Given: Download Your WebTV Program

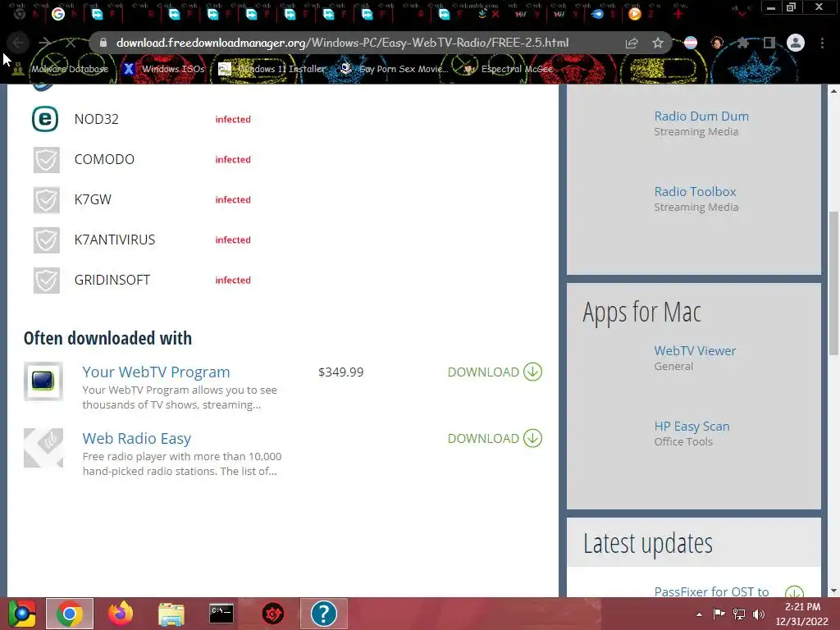Looking at the screenshot, I should [495, 372].
